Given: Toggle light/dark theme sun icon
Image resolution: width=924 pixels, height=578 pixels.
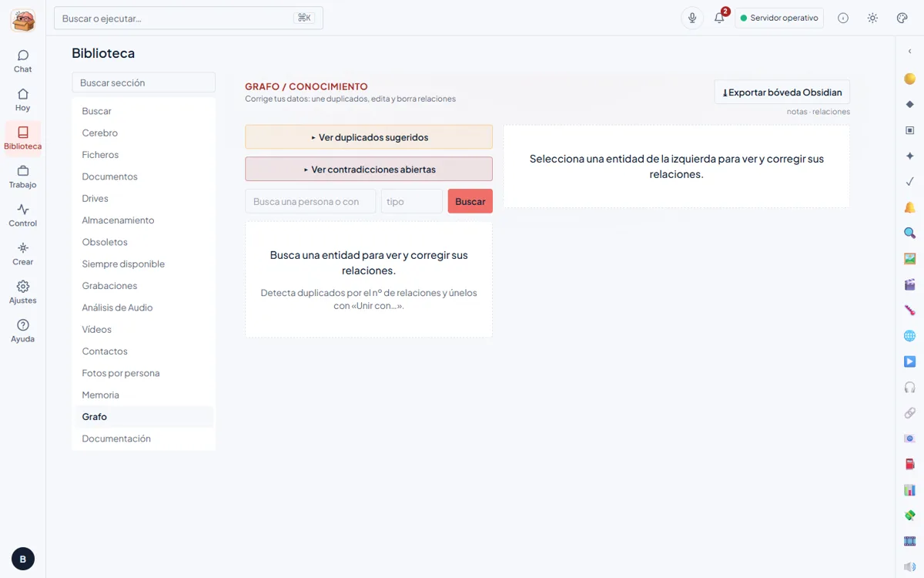Looking at the screenshot, I should pyautogui.click(x=872, y=18).
